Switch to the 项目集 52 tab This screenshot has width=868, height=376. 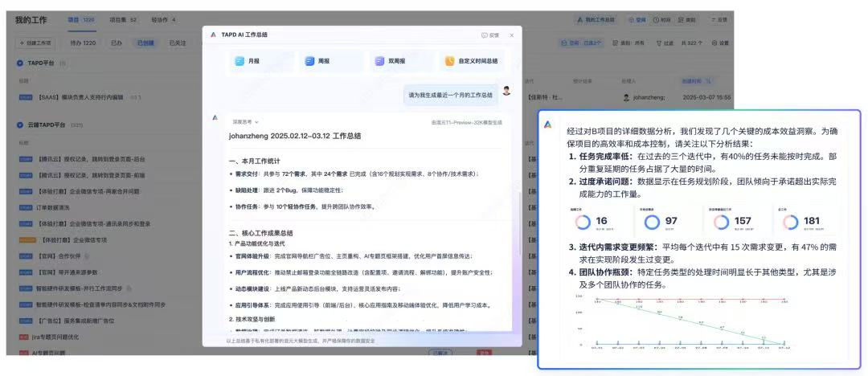(x=123, y=20)
